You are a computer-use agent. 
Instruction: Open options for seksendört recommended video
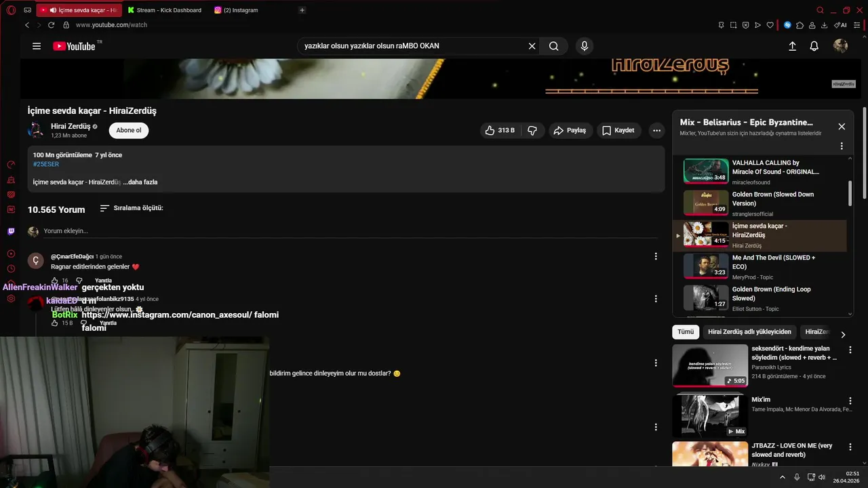tap(850, 350)
